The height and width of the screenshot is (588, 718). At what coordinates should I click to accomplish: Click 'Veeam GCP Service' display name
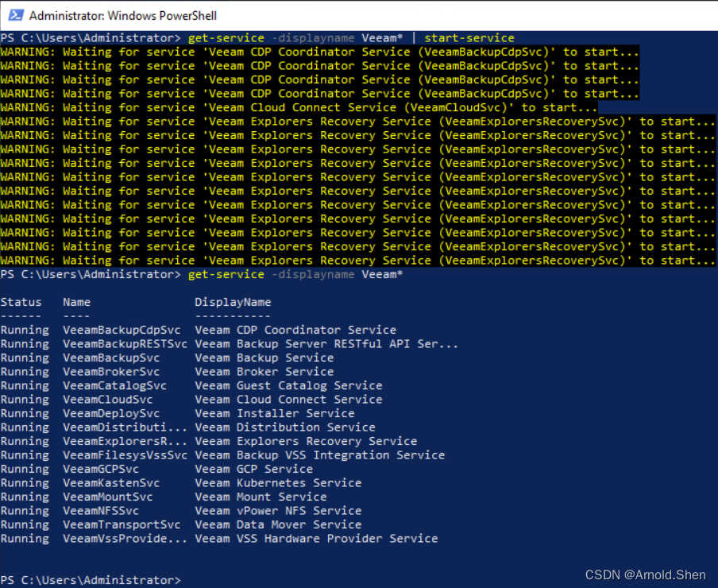253,469
